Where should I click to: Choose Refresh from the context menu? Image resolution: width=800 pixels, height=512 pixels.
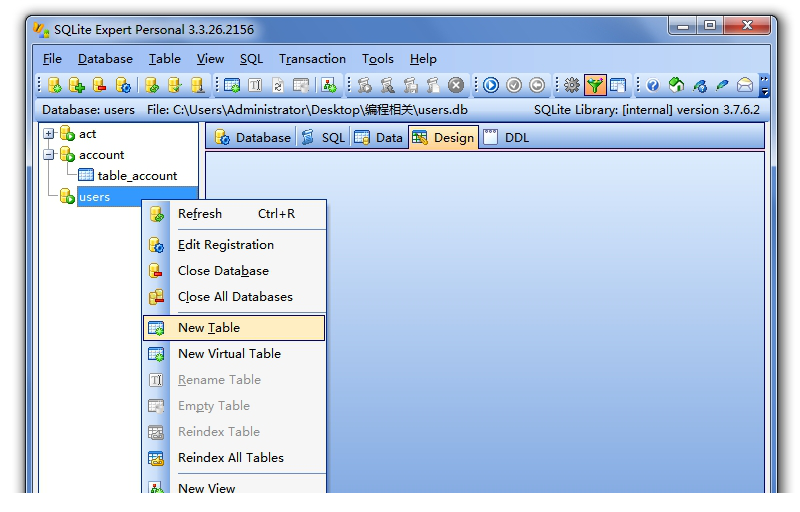(234, 214)
